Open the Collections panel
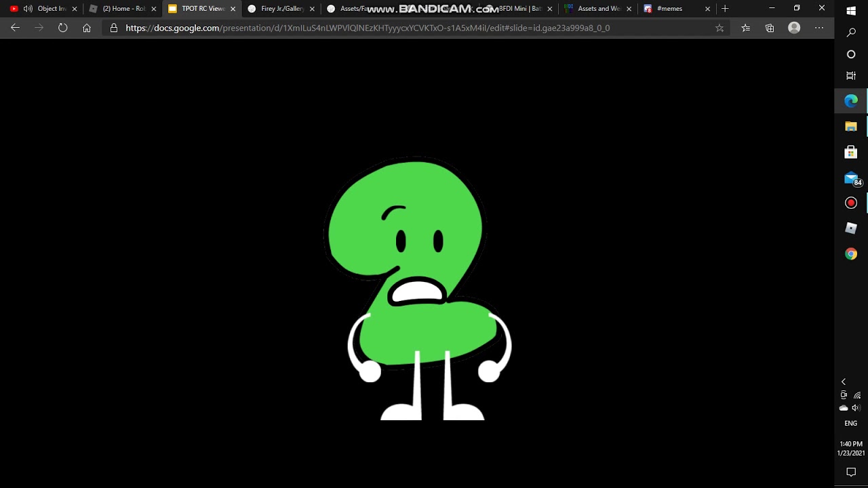Screen dimensions: 868x488 pyautogui.click(x=770, y=28)
